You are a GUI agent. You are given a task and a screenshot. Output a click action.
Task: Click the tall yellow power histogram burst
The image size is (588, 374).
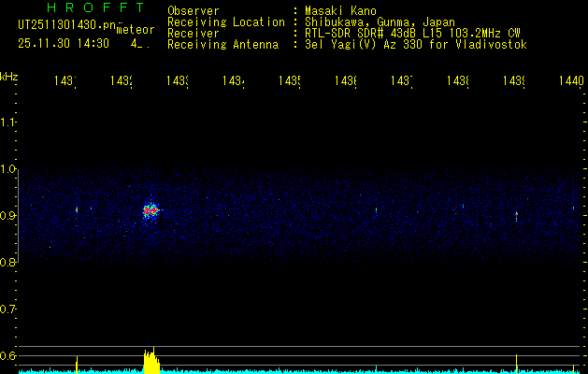point(151,361)
